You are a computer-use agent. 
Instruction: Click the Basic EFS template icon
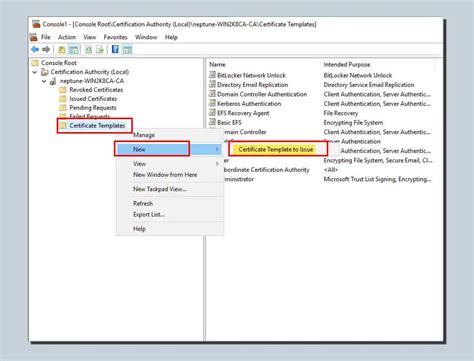(x=212, y=122)
